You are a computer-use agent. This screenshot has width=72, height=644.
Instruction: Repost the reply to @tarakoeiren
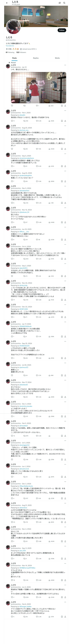[24, 203]
